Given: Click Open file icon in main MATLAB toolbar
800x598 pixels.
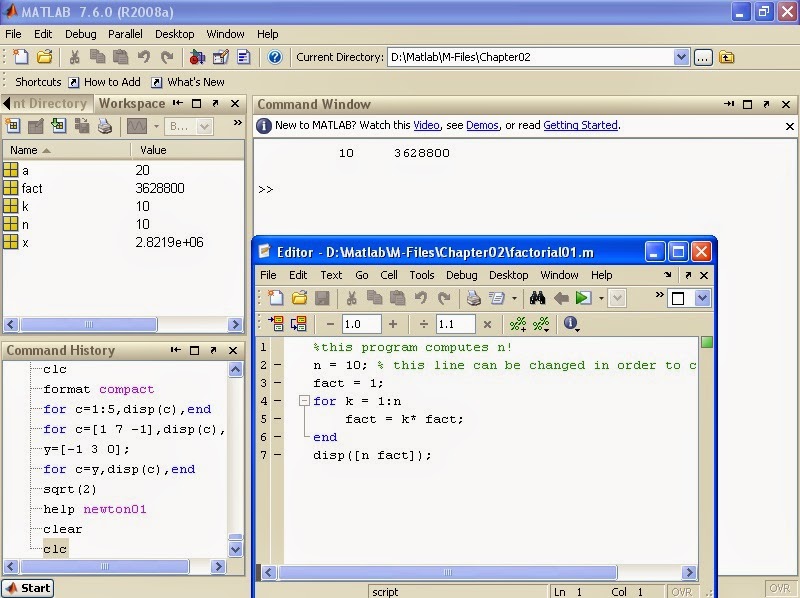Looking at the screenshot, I should pos(44,57).
